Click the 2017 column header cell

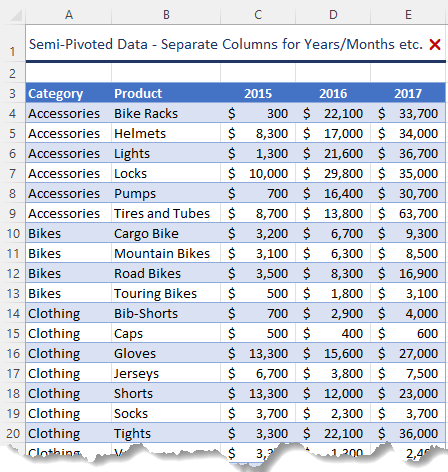(408, 93)
